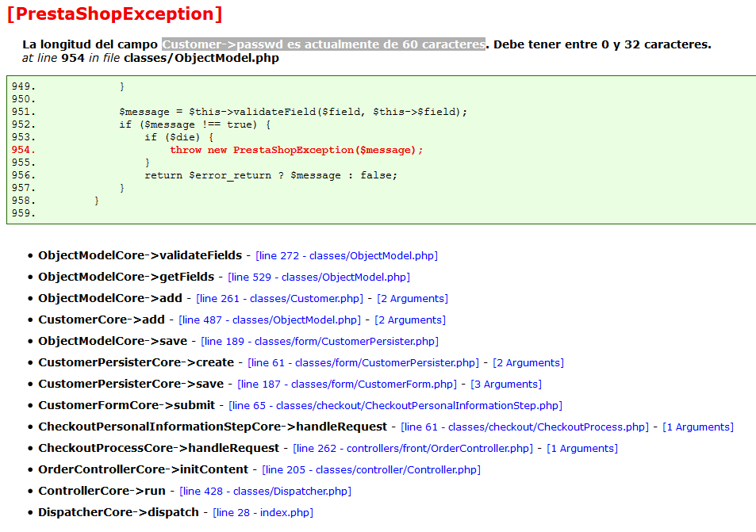Open the line 262 OrderController.php link
756x532 pixels.
point(413,448)
